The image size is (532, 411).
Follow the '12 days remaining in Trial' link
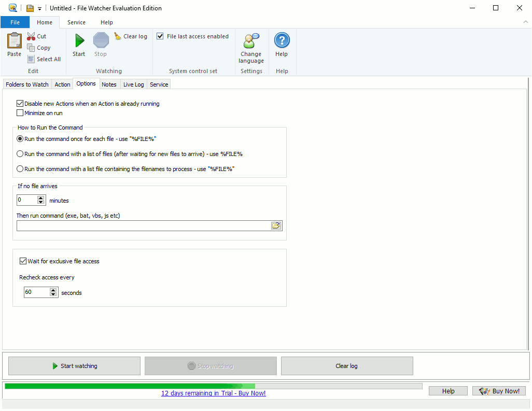pos(213,393)
